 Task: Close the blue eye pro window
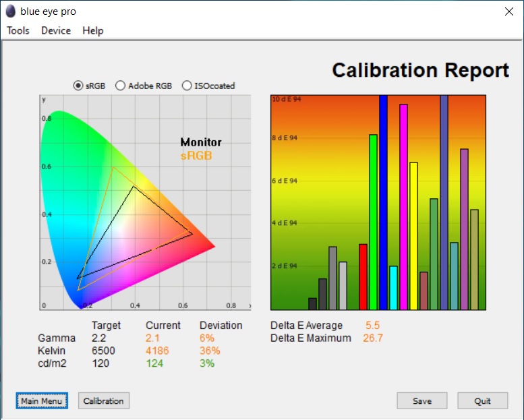tap(508, 11)
